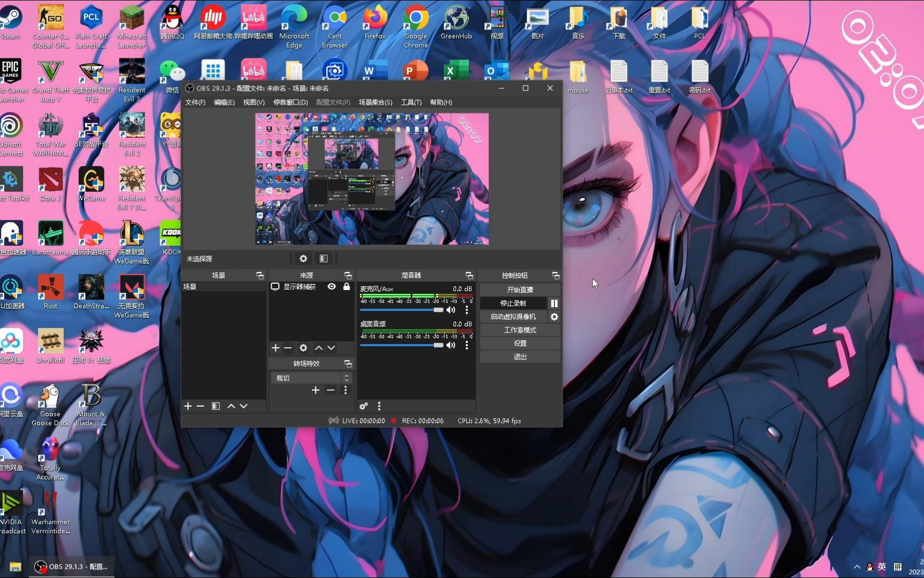
Task: Pause the current recording
Action: click(x=554, y=303)
